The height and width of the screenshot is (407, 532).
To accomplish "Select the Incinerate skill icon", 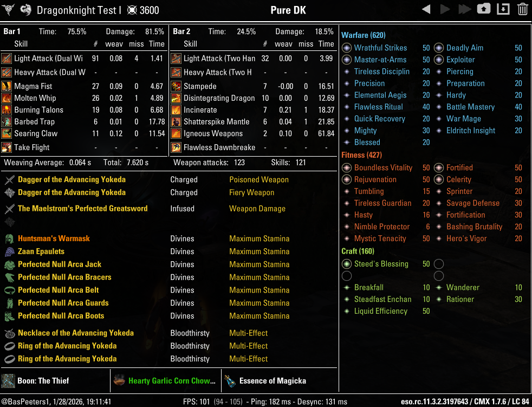I will click(x=176, y=110).
